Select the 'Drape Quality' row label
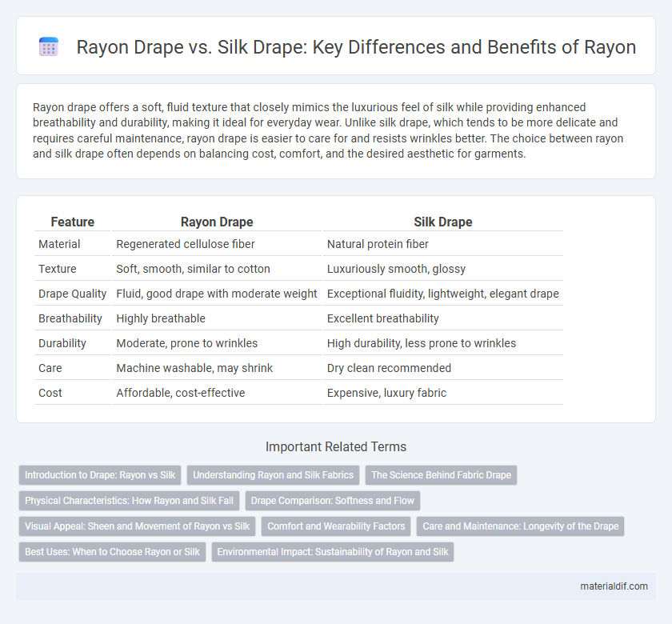The height and width of the screenshot is (624, 672). (x=72, y=294)
